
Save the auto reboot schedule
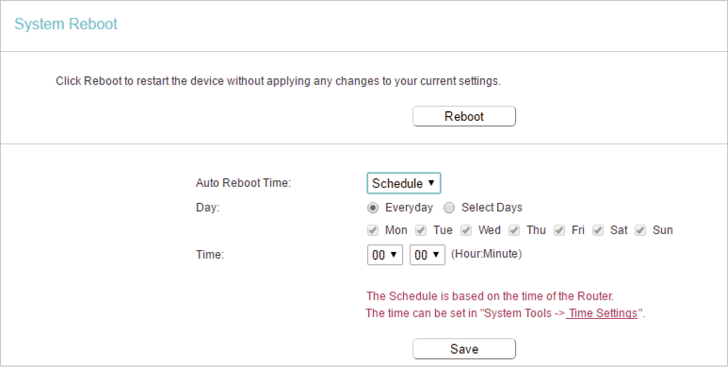coord(464,349)
